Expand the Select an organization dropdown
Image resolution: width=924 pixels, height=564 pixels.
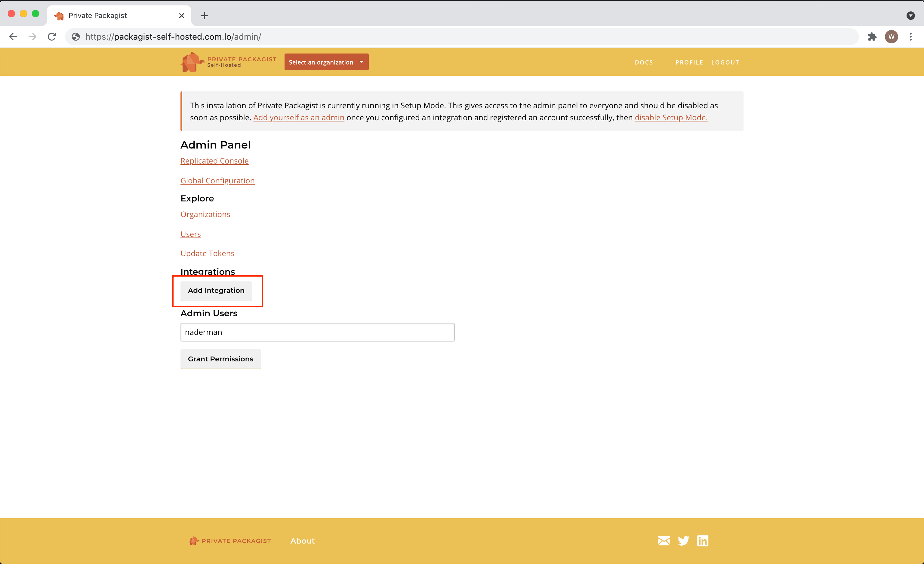pyautogui.click(x=326, y=62)
